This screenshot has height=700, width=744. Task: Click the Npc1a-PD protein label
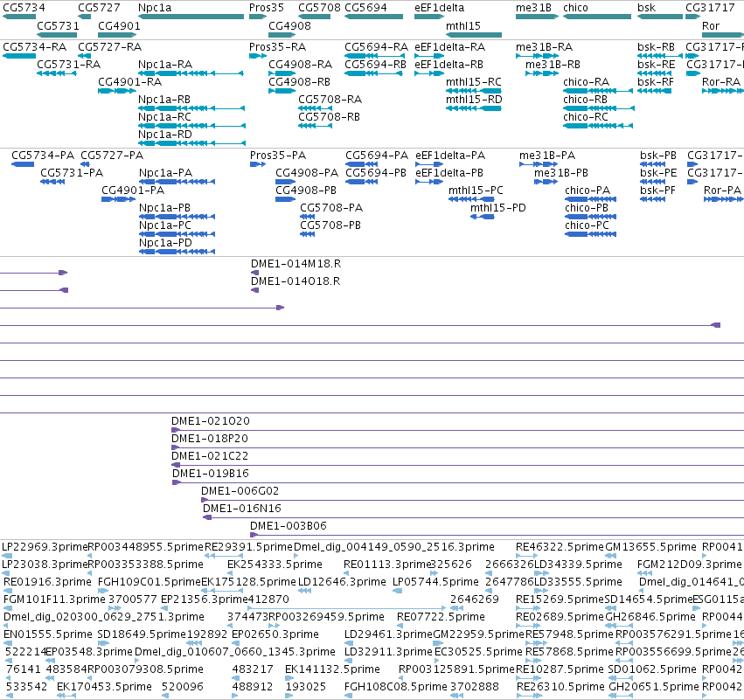click(x=165, y=243)
